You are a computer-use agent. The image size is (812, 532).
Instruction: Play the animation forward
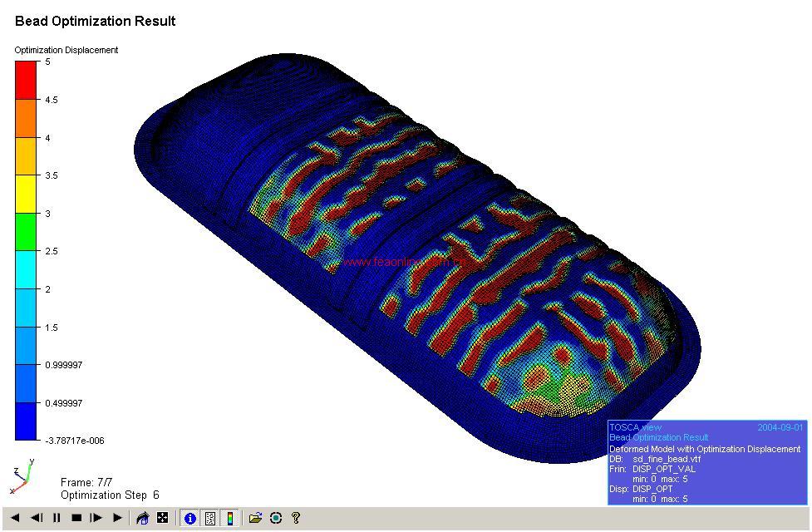pyautogui.click(x=117, y=518)
